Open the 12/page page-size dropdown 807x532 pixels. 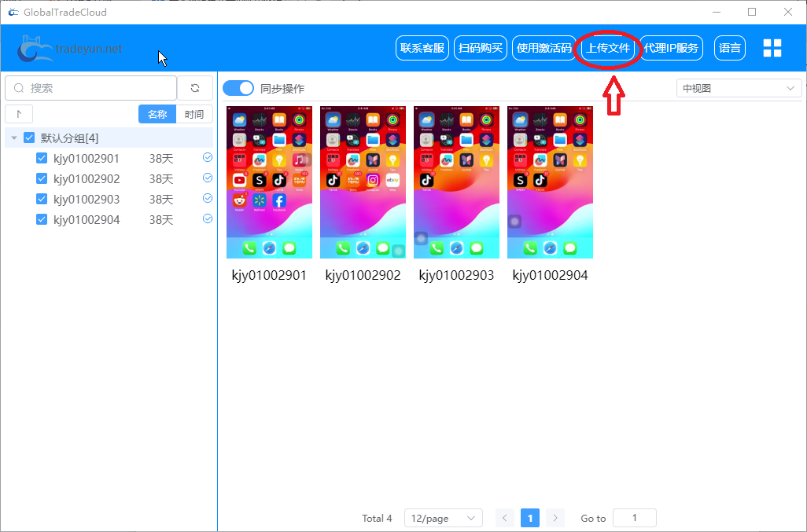(x=443, y=518)
